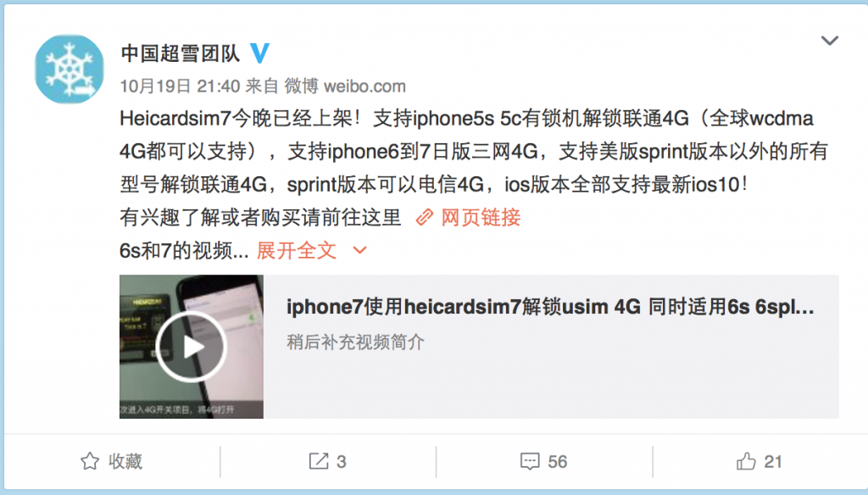Screen dimensions: 868x495
Task: Select the 收藏 collect label
Action: 125,461
